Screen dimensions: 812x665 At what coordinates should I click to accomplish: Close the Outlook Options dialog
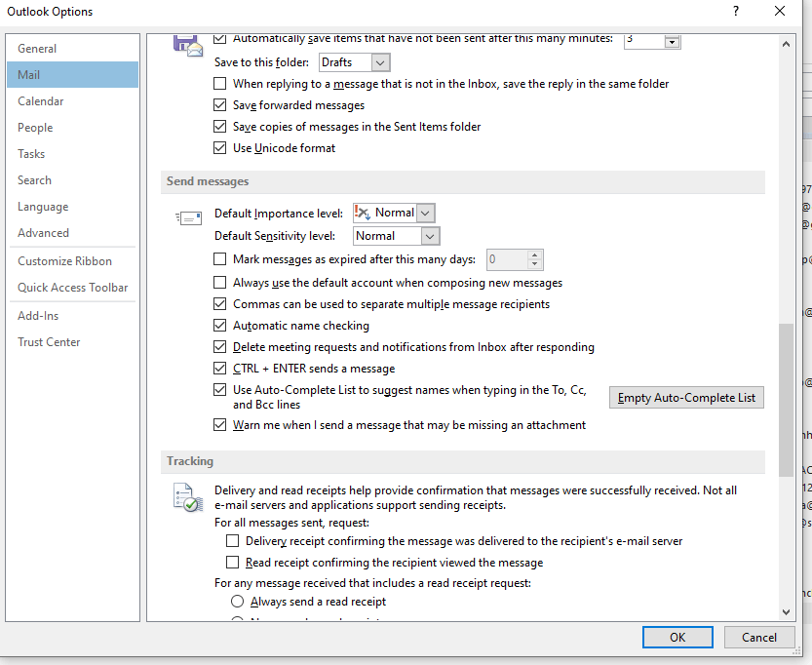pos(780,11)
